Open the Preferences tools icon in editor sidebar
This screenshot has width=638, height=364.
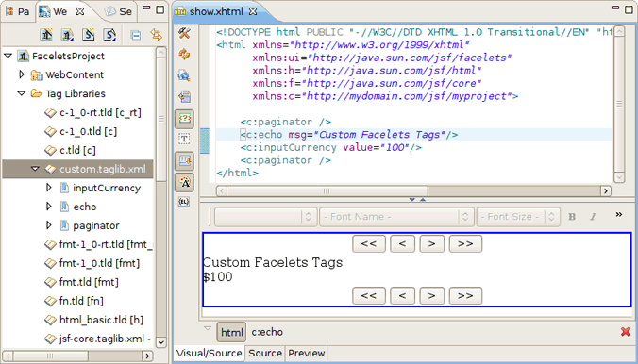184,33
